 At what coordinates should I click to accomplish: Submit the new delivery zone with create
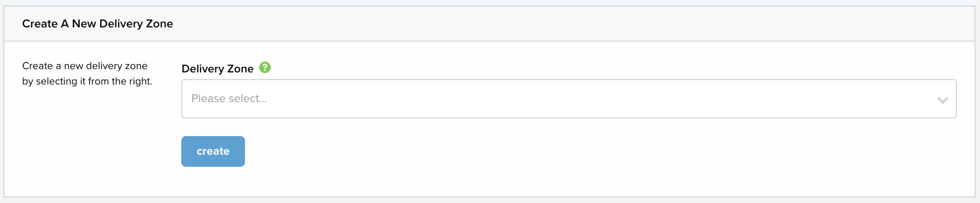click(x=213, y=151)
